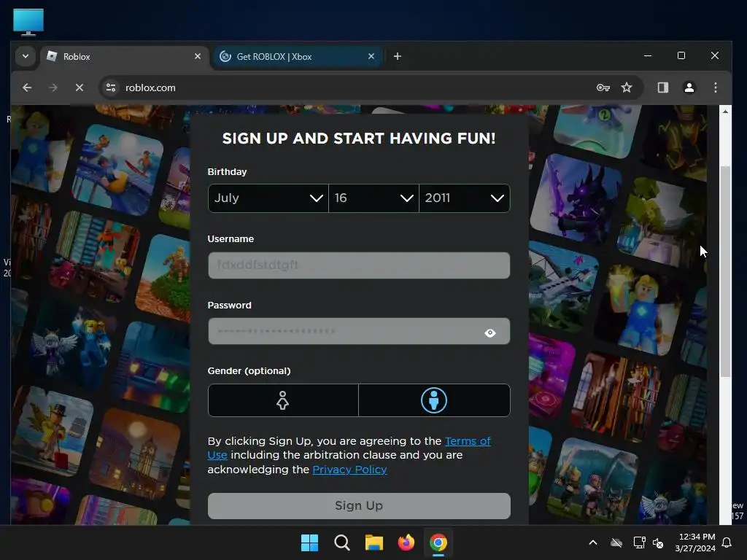Maximize the Chrome window
The height and width of the screenshot is (560, 747).
pyautogui.click(x=681, y=55)
